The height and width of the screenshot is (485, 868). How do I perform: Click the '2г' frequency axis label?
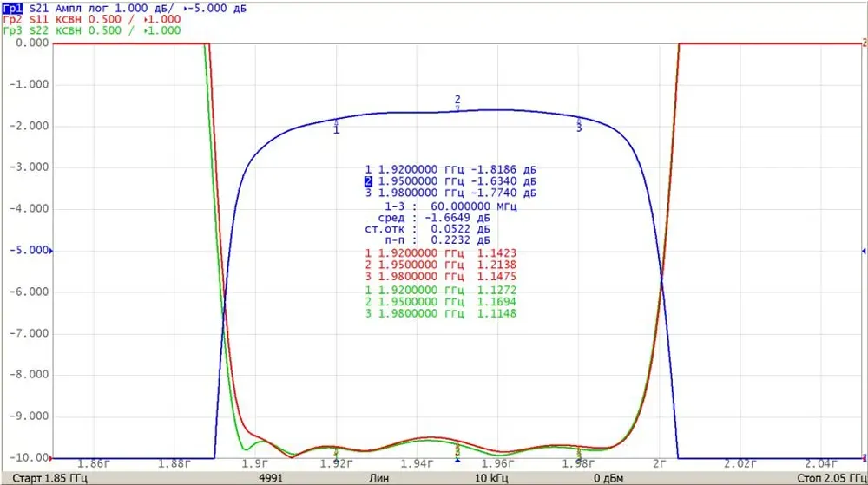[x=660, y=464]
